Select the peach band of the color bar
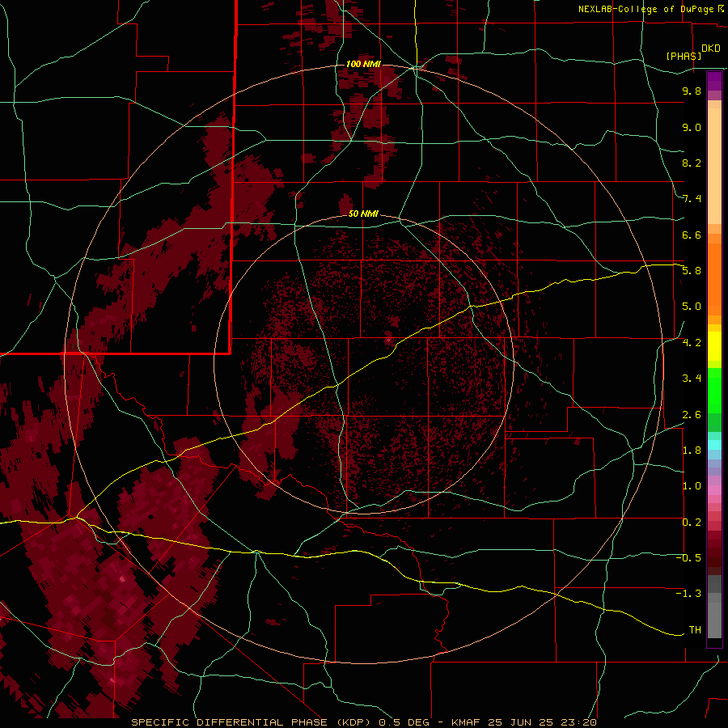Image resolution: width=728 pixels, height=728 pixels. click(714, 166)
